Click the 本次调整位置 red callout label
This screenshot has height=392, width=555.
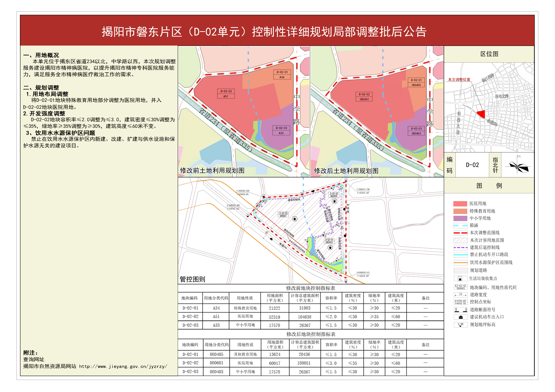[459, 80]
